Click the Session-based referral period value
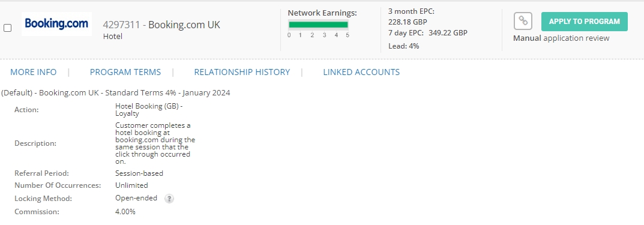This screenshot has width=644, height=225. [139, 173]
